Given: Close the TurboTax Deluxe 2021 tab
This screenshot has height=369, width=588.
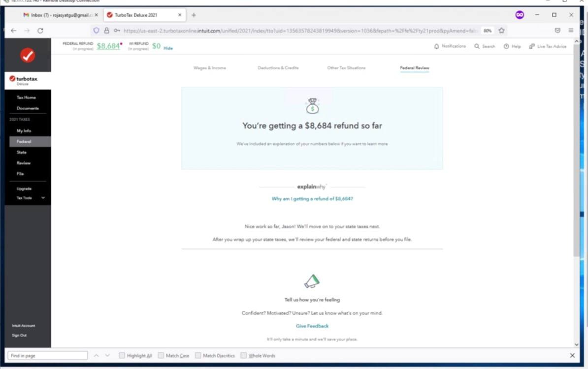Looking at the screenshot, I should tap(180, 15).
